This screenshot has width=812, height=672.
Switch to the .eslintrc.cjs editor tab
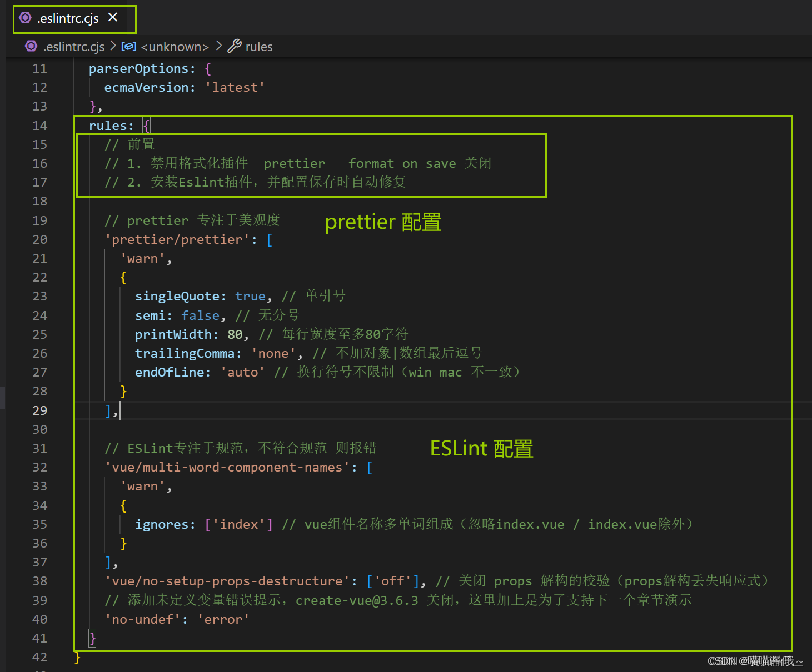point(67,18)
